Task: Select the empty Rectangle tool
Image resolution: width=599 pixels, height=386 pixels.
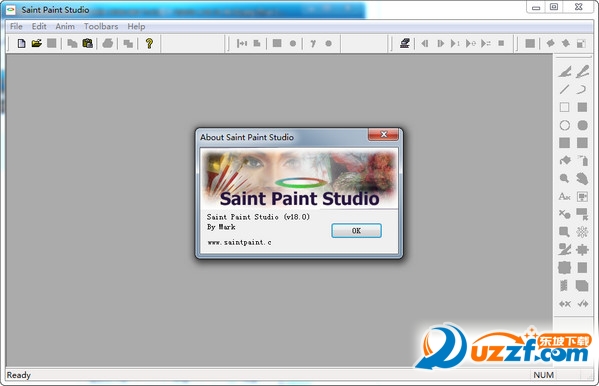Action: pos(564,107)
